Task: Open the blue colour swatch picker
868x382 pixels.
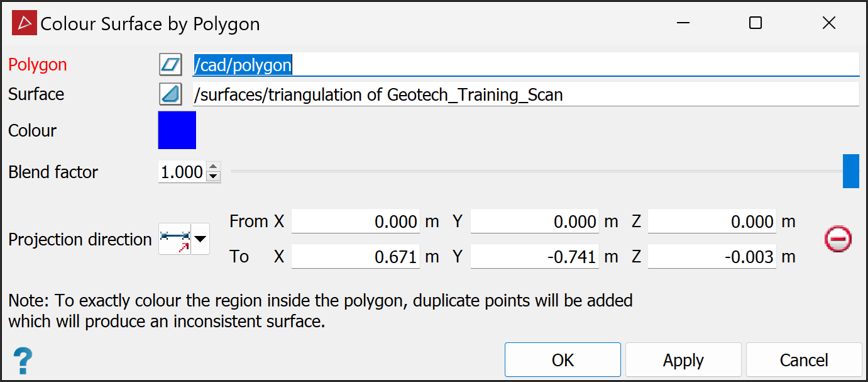Action: [x=177, y=130]
